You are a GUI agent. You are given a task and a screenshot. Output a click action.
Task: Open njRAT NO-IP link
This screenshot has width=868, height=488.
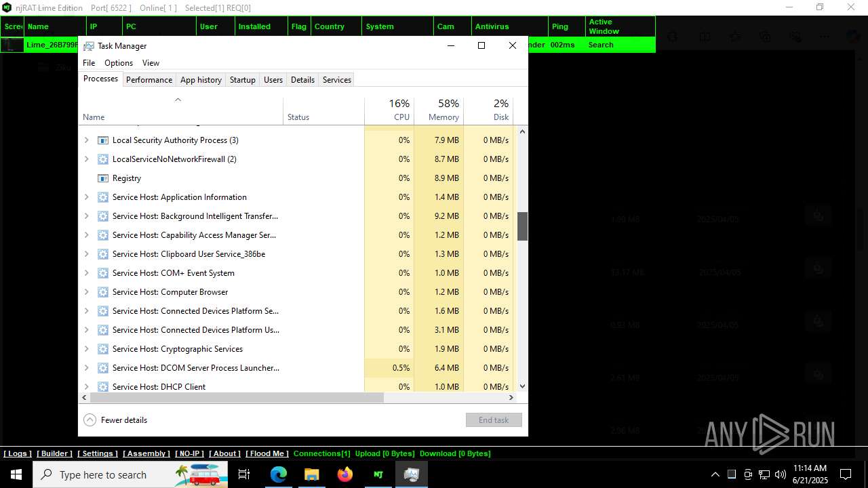(x=189, y=453)
